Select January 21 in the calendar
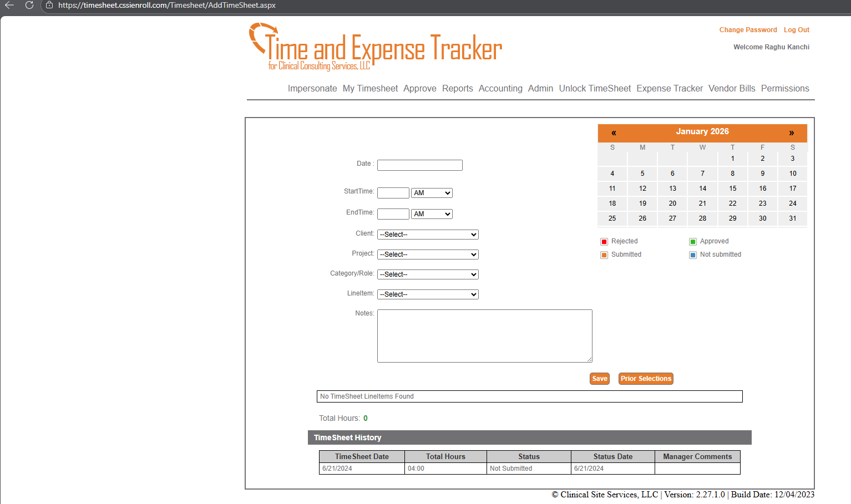 point(703,203)
